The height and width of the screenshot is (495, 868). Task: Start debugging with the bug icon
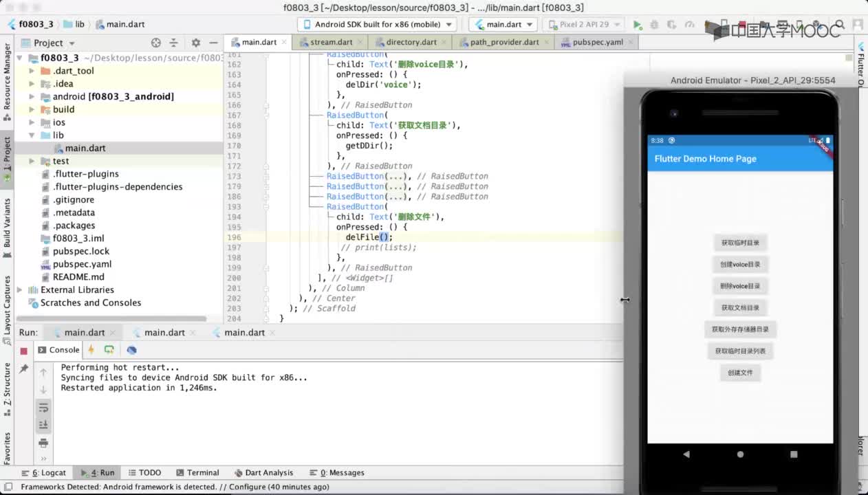click(654, 25)
